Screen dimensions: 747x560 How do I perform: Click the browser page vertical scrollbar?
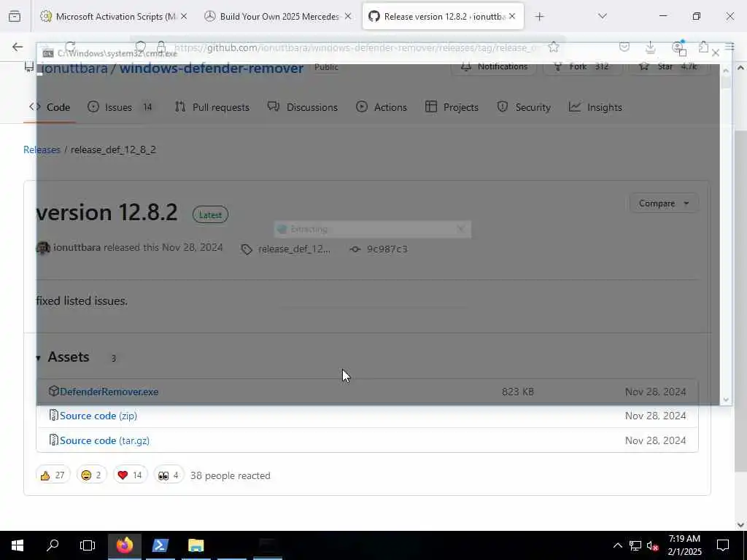pyautogui.click(x=740, y=300)
